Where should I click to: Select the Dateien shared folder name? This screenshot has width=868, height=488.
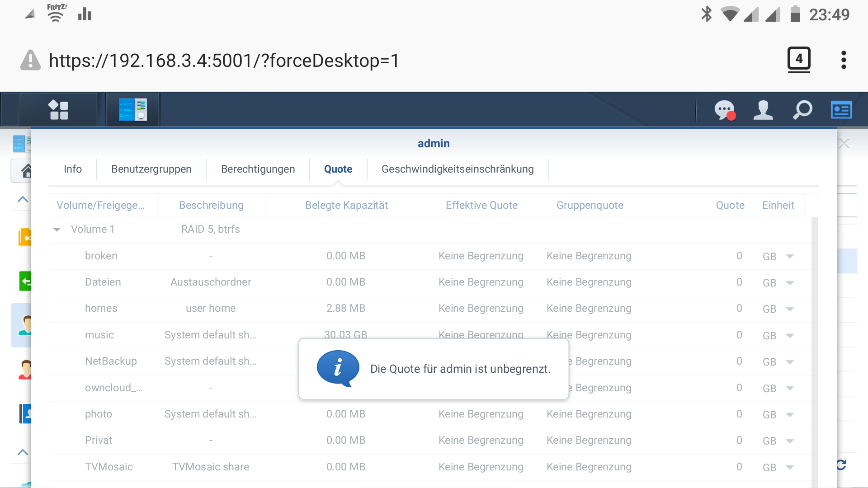coord(103,282)
